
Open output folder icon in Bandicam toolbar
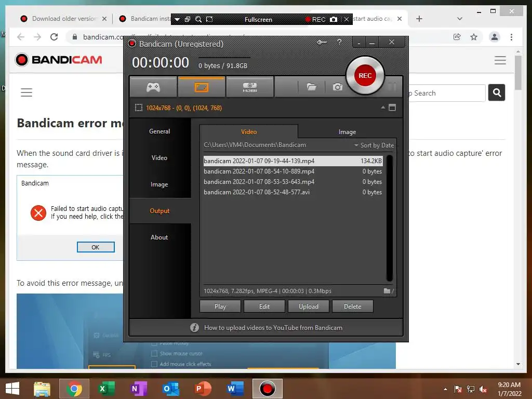point(312,87)
